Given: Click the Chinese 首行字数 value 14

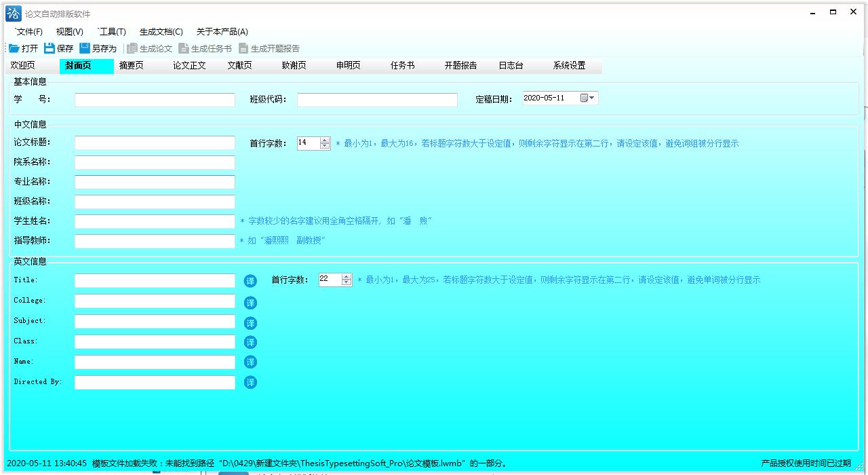Looking at the screenshot, I should click(x=309, y=142).
